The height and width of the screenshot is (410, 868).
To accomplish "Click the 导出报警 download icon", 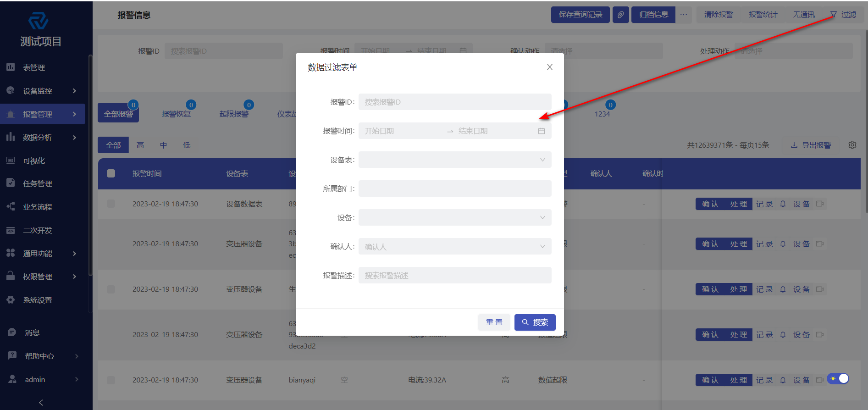I will coord(794,145).
